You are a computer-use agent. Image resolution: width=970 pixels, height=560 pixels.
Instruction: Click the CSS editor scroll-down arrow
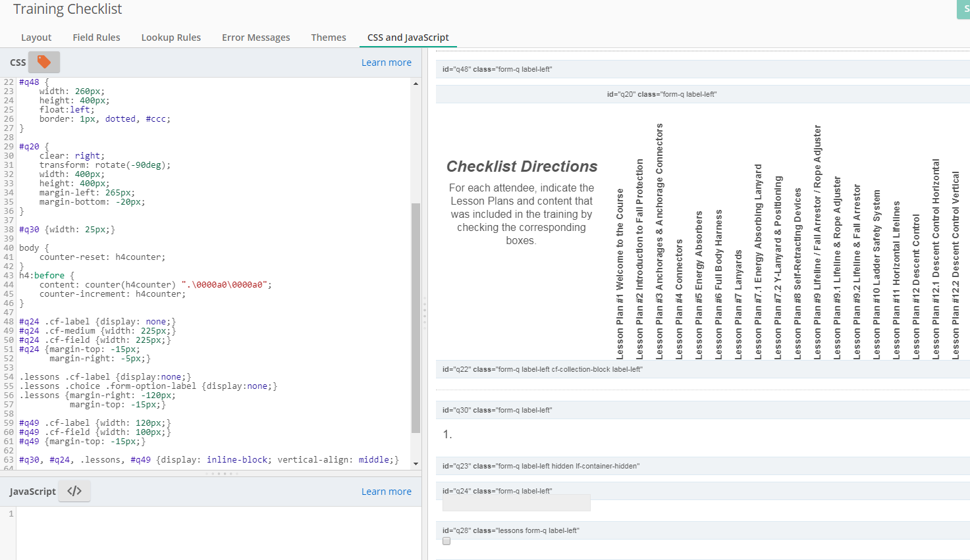pyautogui.click(x=416, y=463)
